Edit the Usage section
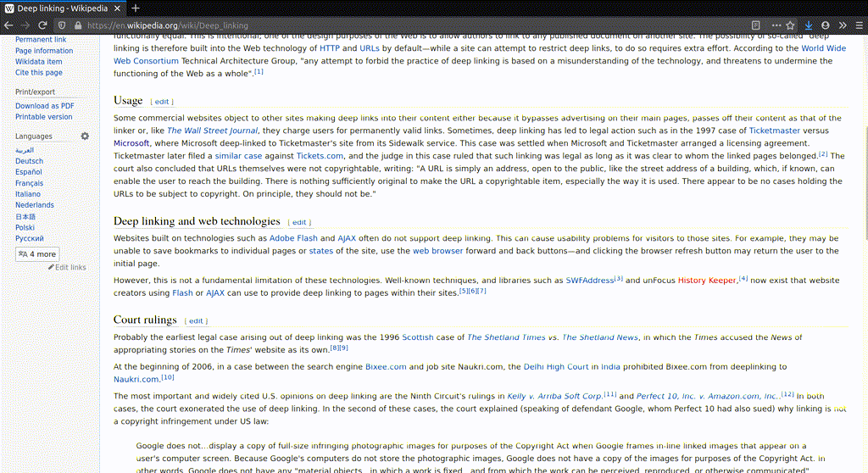 pos(162,102)
